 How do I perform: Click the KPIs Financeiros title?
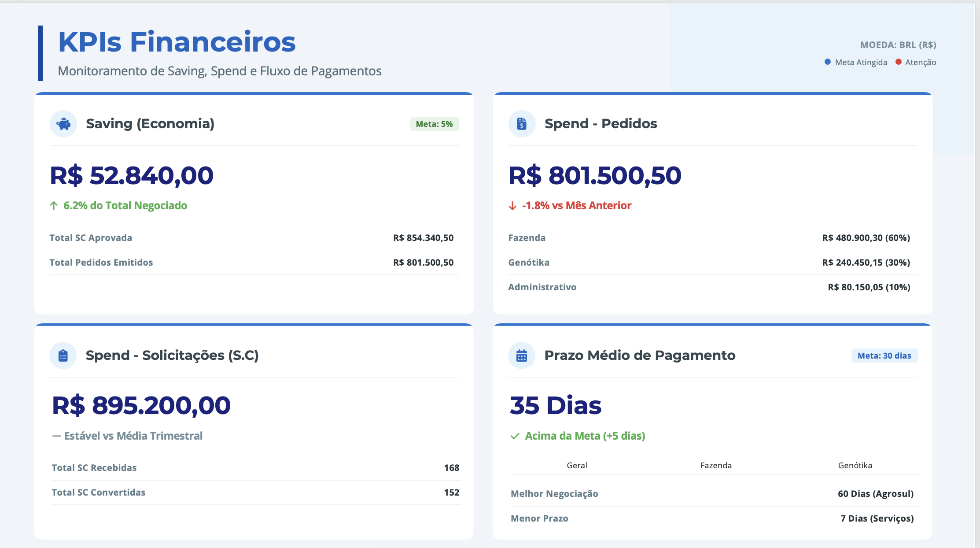177,42
